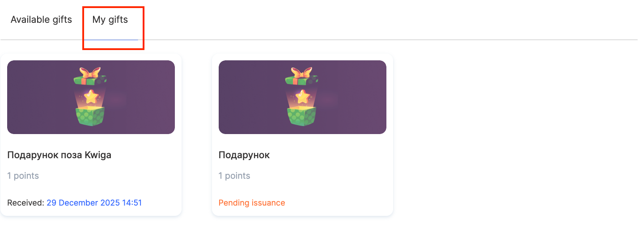This screenshot has width=644, height=244.
Task: Click the orange bow on second gift box
Action: tap(302, 72)
